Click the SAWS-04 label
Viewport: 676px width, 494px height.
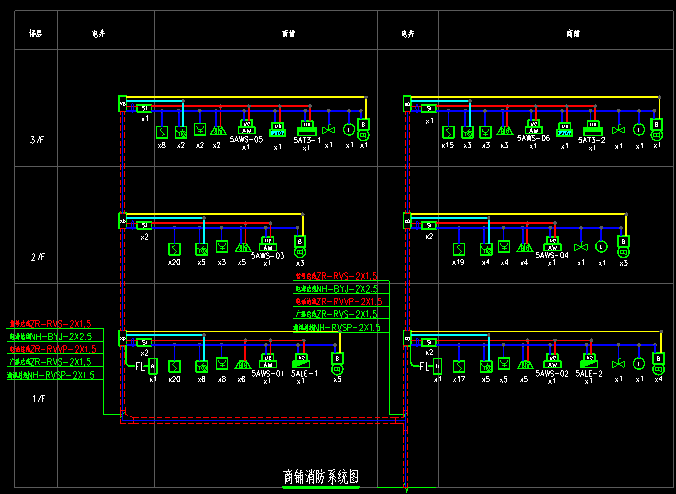(x=552, y=255)
